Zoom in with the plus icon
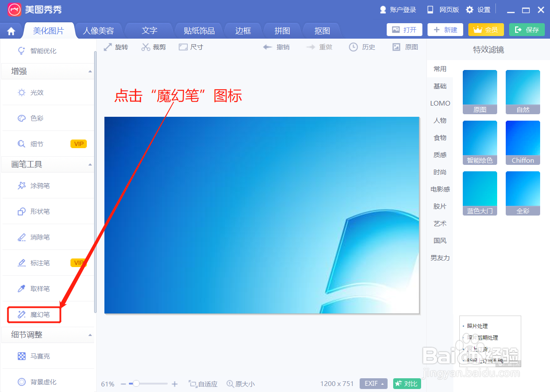The image size is (550, 392). [174, 384]
